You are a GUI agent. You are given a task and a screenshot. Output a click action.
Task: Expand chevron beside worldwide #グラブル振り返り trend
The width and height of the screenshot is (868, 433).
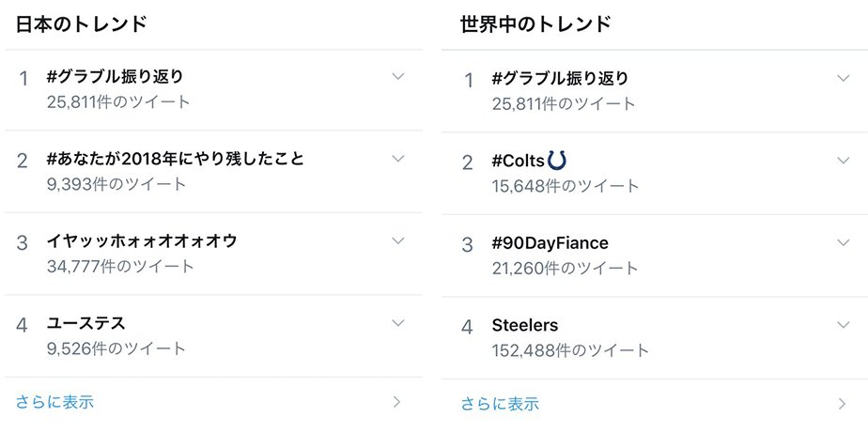click(843, 78)
